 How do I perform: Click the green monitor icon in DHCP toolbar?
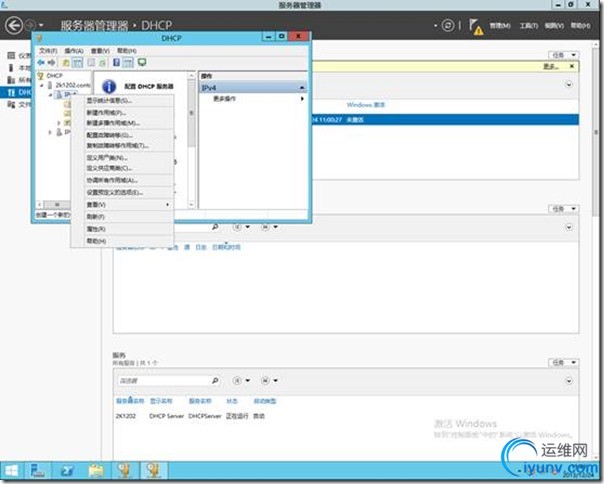142,62
